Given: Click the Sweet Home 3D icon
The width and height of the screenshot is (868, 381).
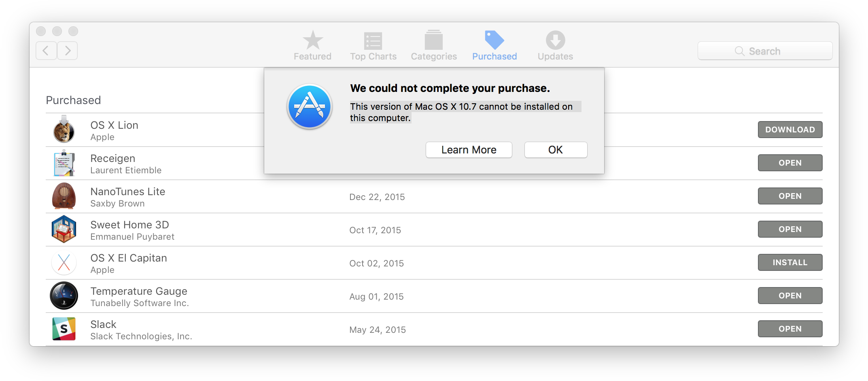Looking at the screenshot, I should [64, 230].
